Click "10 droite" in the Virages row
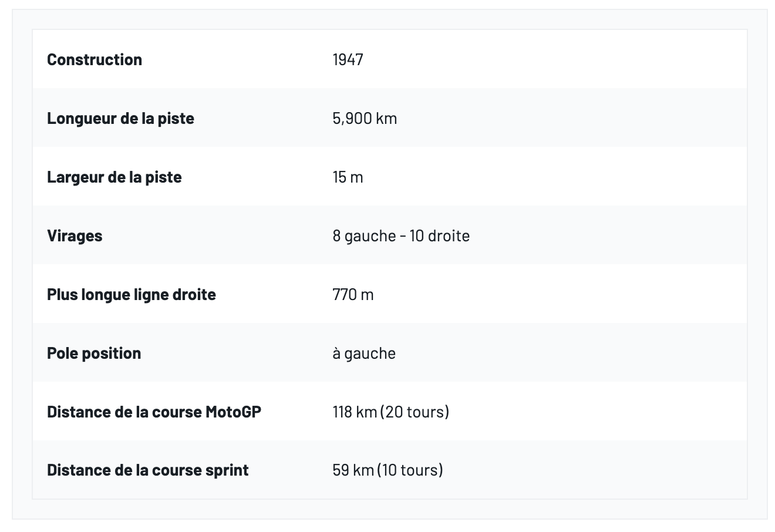 click(x=440, y=236)
